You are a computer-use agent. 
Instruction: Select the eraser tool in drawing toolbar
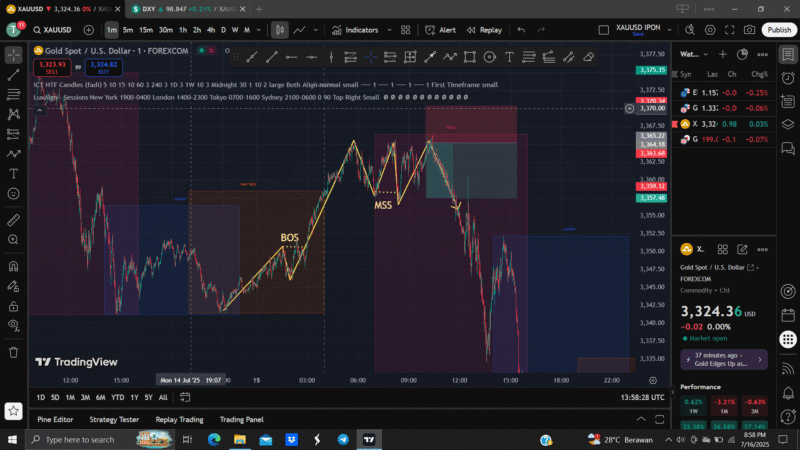588,56
